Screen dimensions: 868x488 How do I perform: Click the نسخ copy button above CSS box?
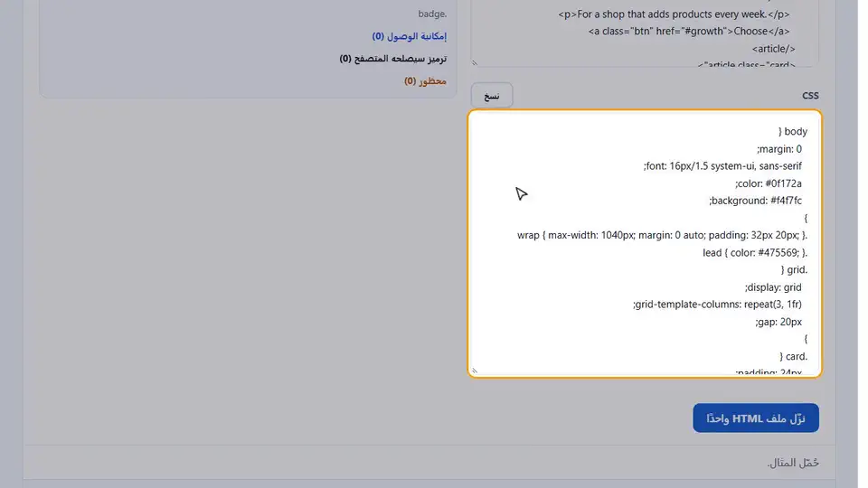[x=492, y=96]
